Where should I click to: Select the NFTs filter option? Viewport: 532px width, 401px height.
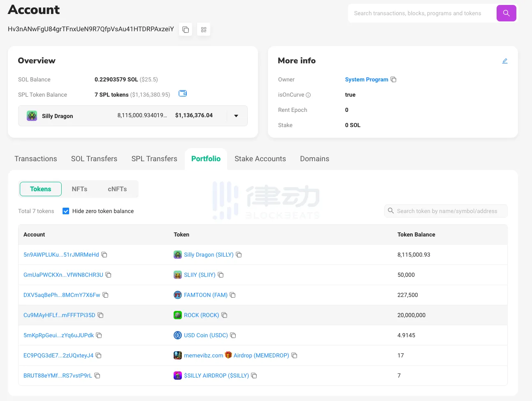click(x=79, y=189)
